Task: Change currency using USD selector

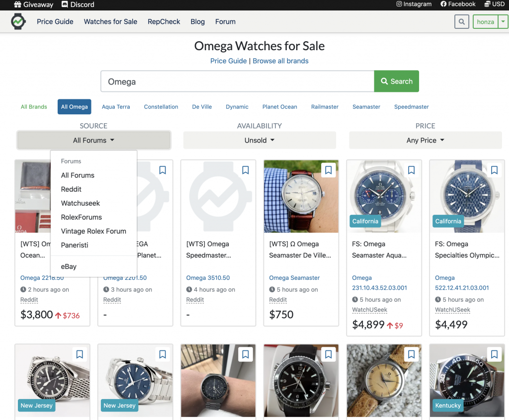Action: pyautogui.click(x=495, y=4)
